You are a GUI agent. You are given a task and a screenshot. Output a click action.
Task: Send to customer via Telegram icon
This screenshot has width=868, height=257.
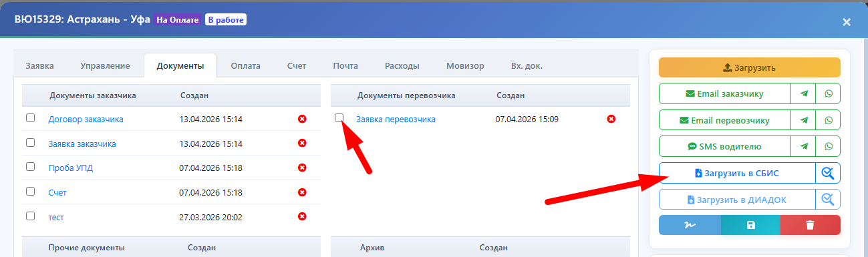point(804,93)
